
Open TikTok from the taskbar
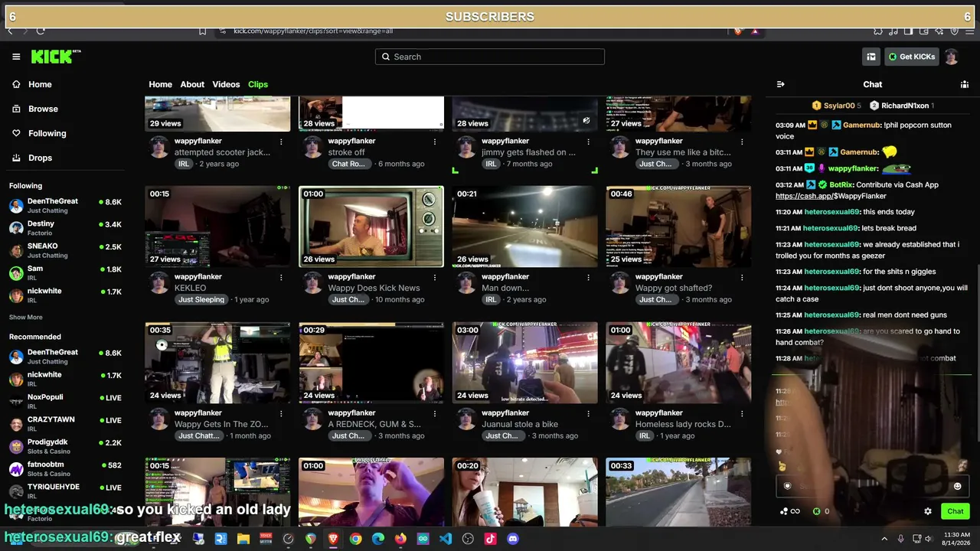tap(490, 539)
